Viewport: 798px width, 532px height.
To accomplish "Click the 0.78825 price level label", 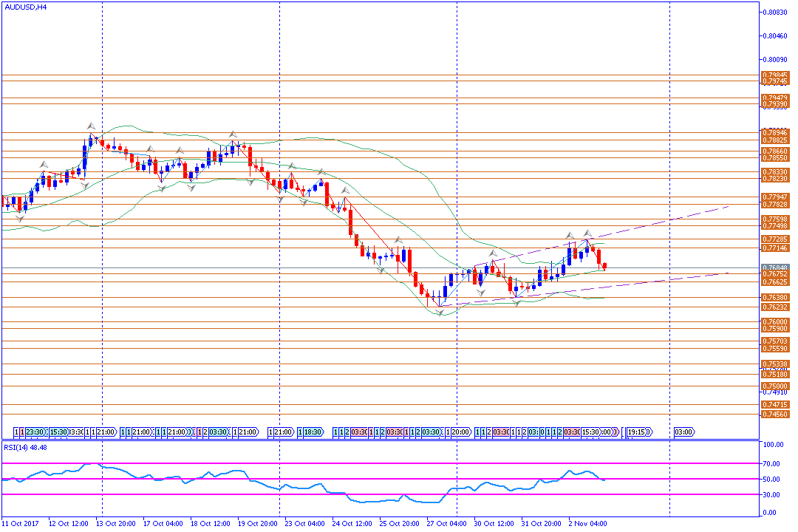I will click(775, 140).
